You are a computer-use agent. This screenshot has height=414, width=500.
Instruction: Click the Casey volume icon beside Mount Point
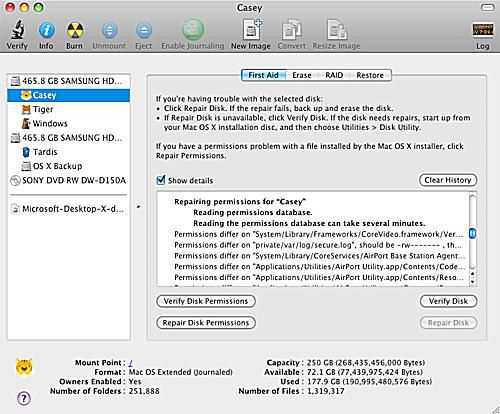coord(24,367)
